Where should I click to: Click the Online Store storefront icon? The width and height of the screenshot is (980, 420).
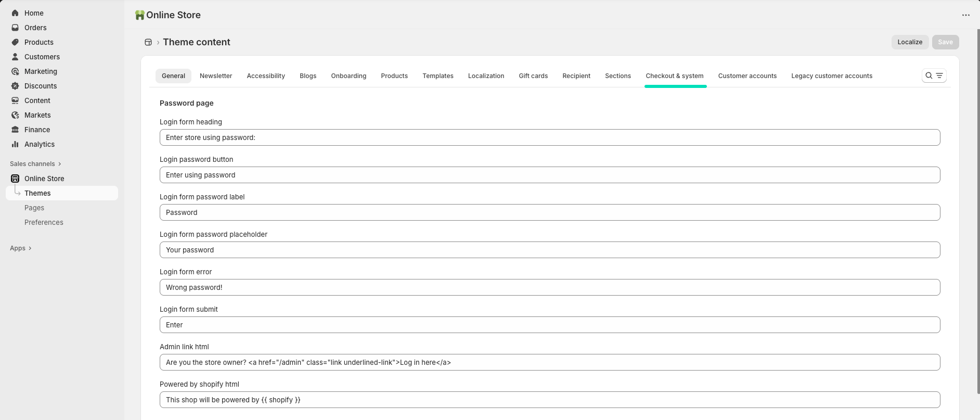[x=15, y=179]
